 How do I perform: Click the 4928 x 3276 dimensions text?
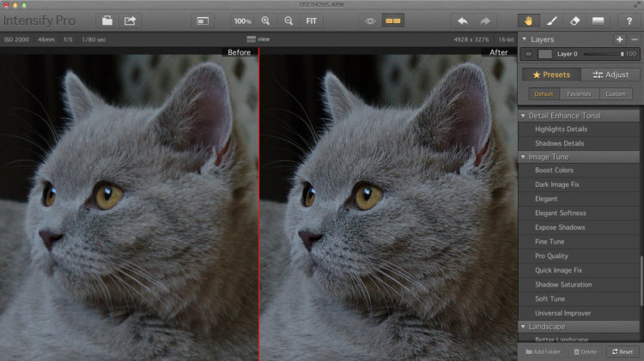(471, 39)
